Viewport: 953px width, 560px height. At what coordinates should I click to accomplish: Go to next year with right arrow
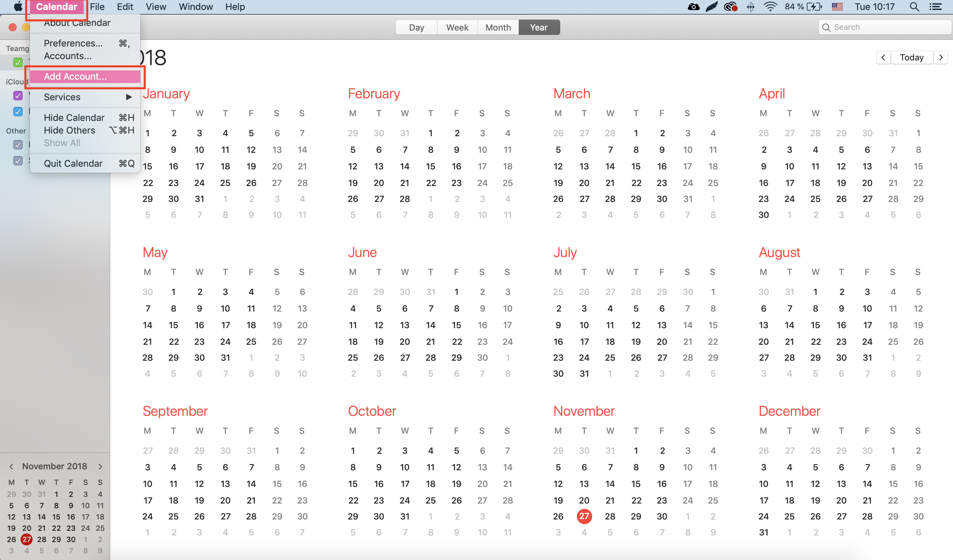point(941,57)
